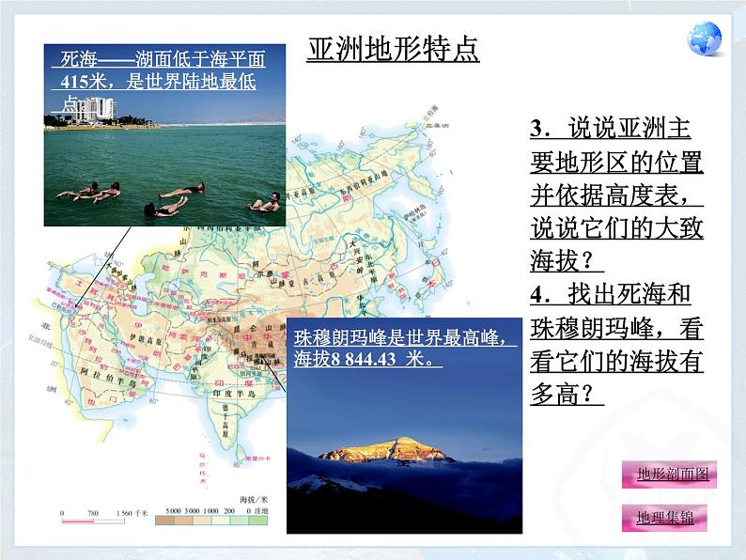Click the 珠穆朗玛峰 caption text
The image size is (746, 560).
(404, 349)
